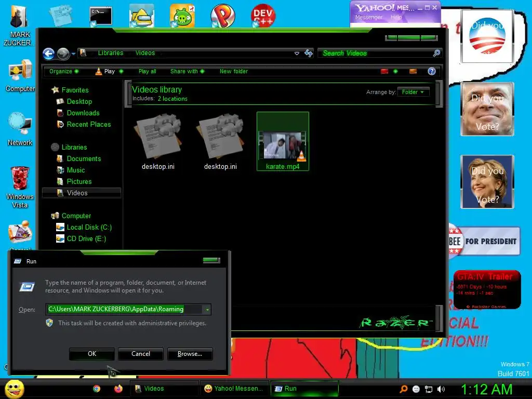Open the Share with menu
This screenshot has height=399, width=532.
click(x=187, y=71)
